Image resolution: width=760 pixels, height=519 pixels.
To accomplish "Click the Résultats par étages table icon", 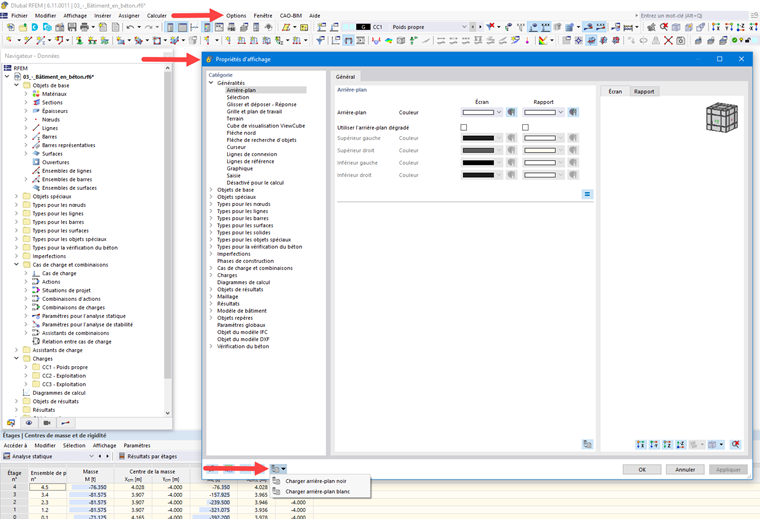I will point(122,456).
